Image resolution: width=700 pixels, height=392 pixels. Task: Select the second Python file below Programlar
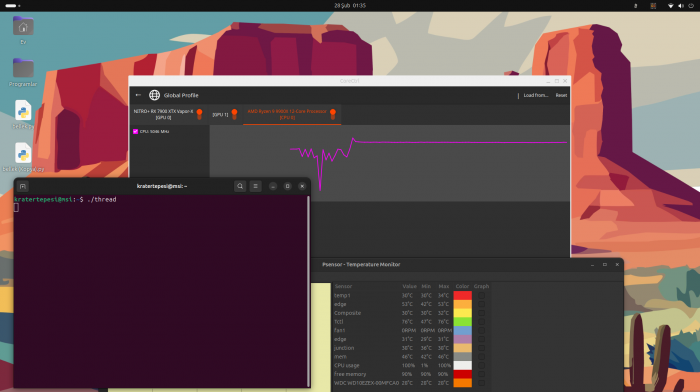pos(23,153)
